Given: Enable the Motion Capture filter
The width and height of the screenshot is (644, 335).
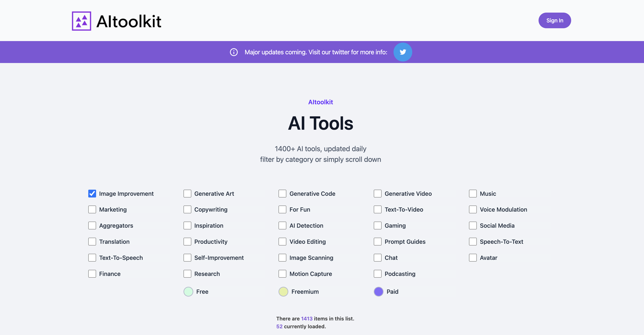Looking at the screenshot, I should click(x=282, y=274).
